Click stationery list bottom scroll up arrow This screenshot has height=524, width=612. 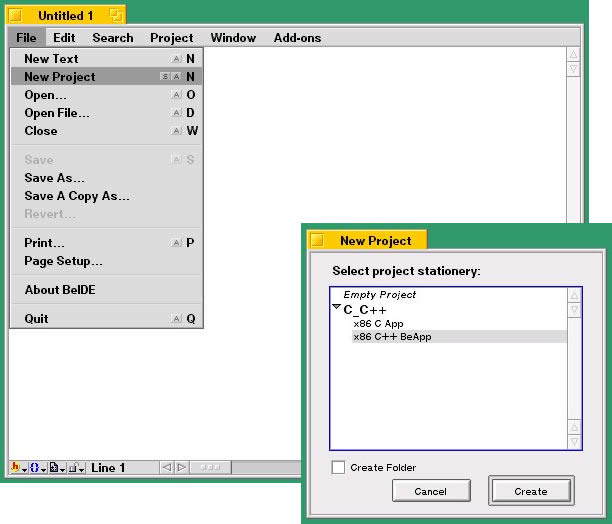[x=574, y=428]
